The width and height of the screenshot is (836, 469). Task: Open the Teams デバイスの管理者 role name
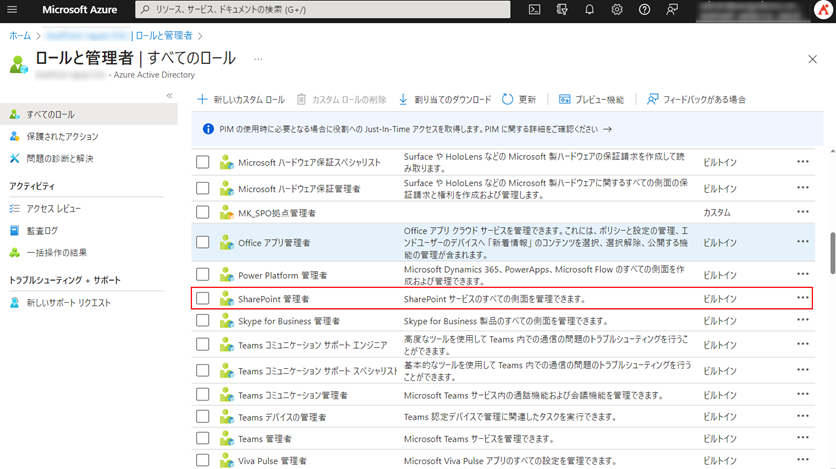click(x=282, y=417)
